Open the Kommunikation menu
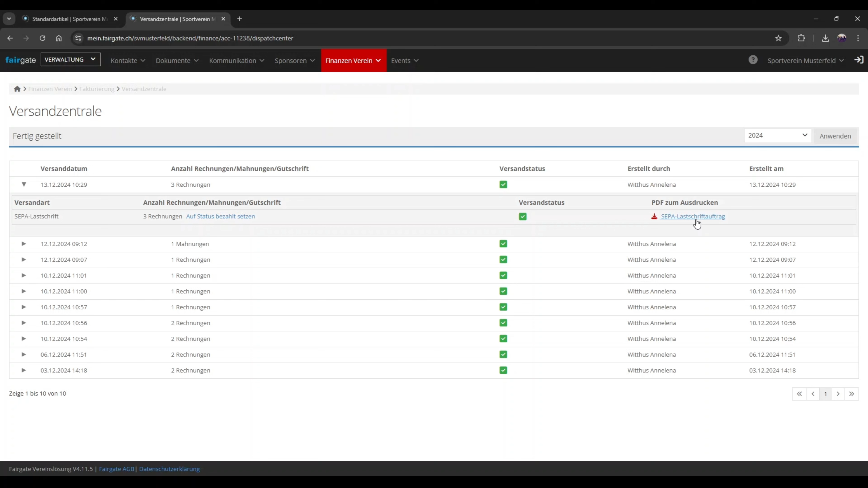Viewport: 868px width, 488px height. click(236, 61)
